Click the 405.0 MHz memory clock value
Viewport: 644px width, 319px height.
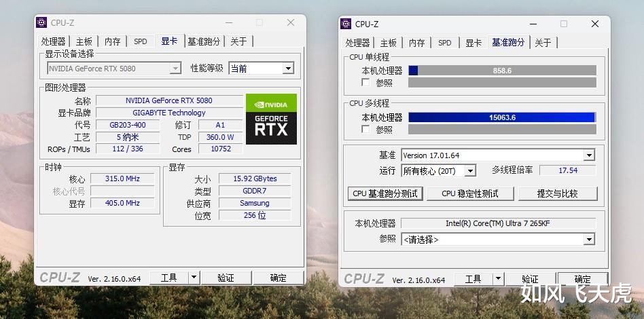122,203
